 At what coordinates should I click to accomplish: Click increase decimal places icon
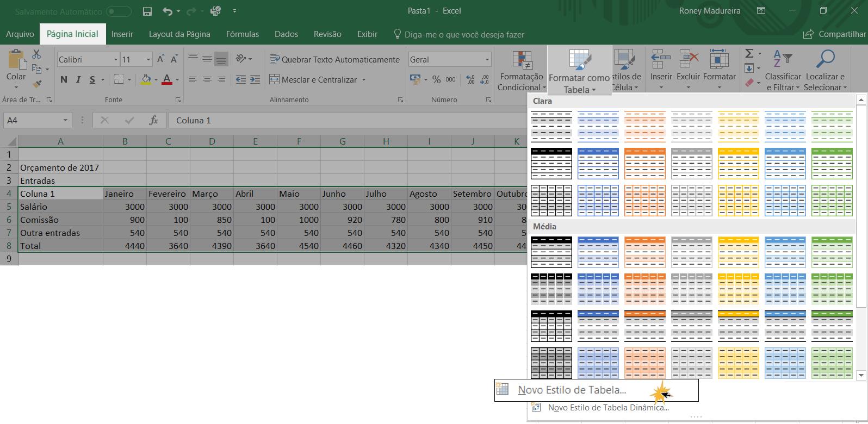pos(470,79)
